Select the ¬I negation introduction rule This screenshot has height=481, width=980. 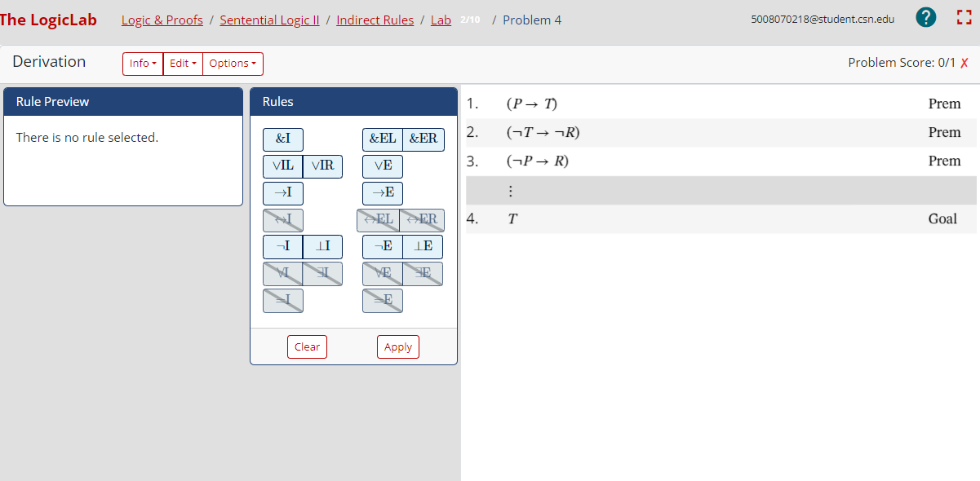[x=282, y=246]
